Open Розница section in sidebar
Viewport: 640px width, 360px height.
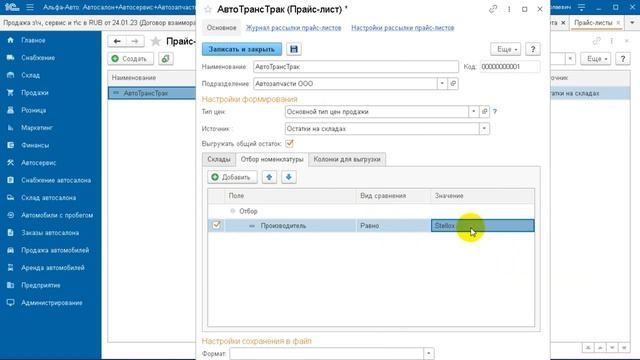click(33, 111)
